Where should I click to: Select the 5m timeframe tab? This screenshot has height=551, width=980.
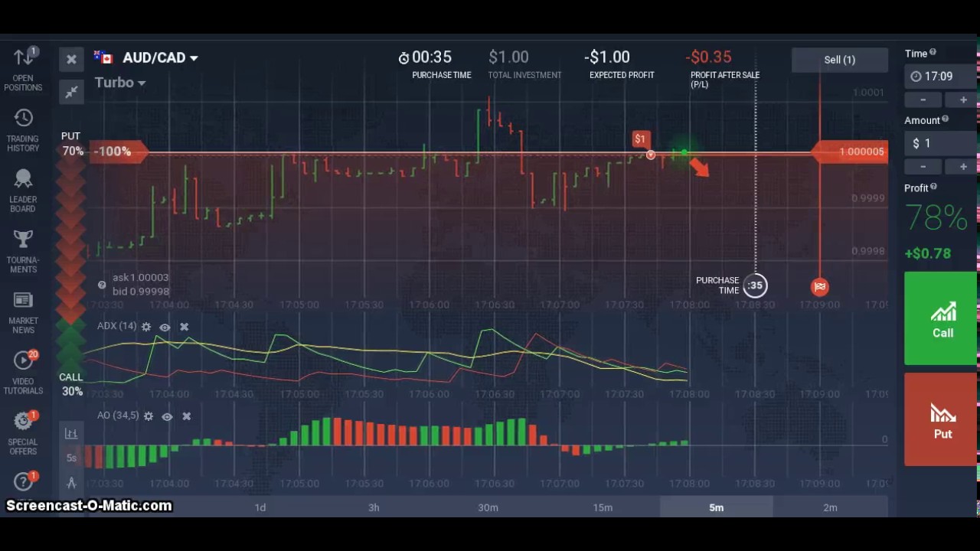point(717,507)
